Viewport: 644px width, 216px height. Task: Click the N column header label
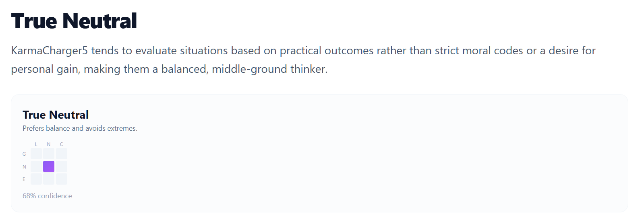pos(49,144)
